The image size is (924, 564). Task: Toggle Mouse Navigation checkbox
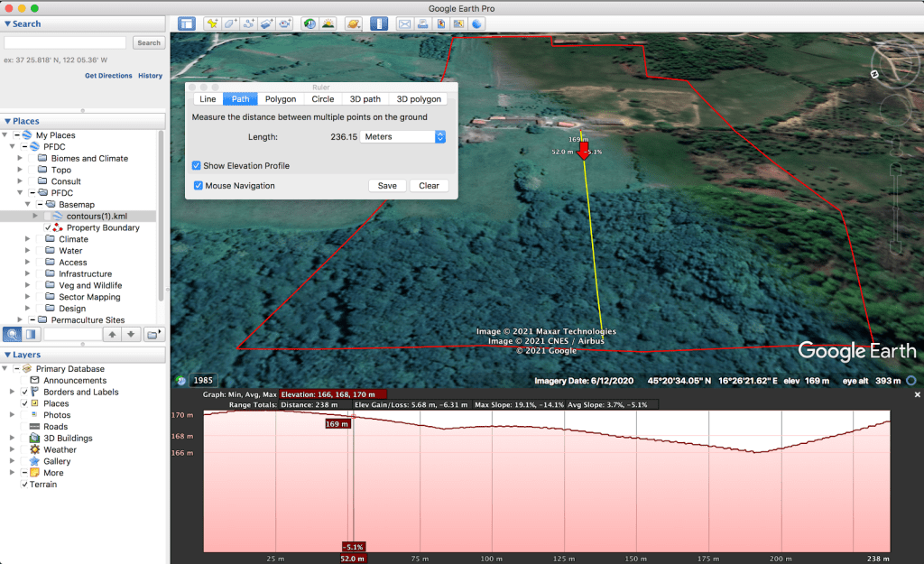coord(198,186)
